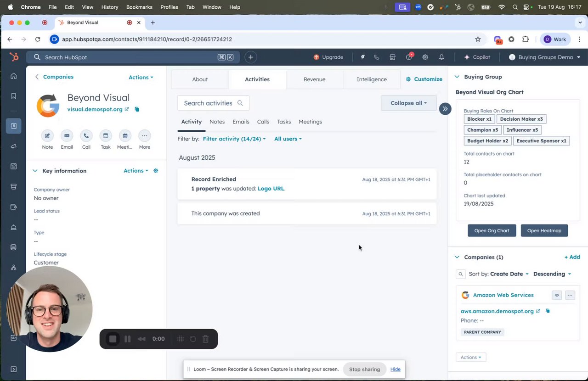The image size is (588, 381).
Task: Click the Open Heatmap button
Action: pos(544,230)
